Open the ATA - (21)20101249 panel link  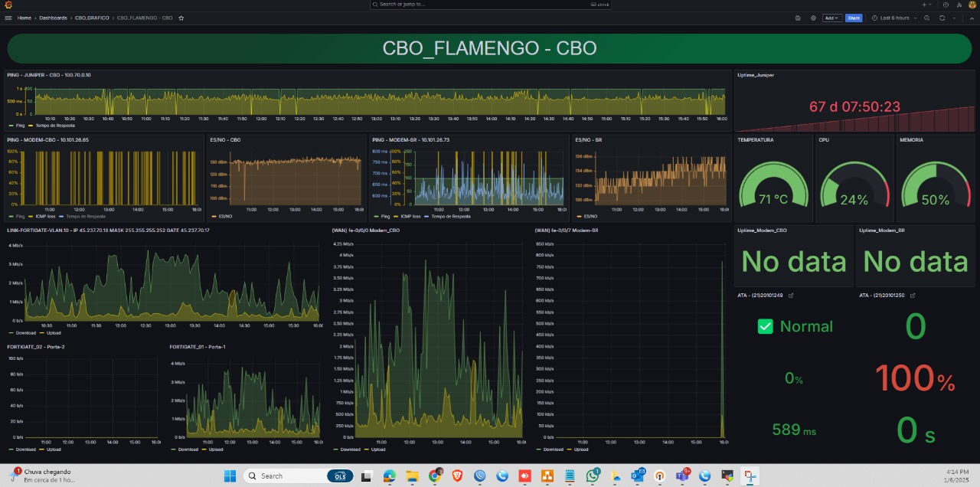coord(791,296)
